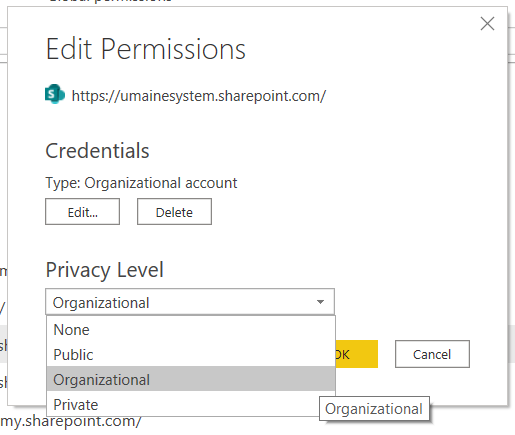The height and width of the screenshot is (435, 515).
Task: Click the Edit Permissions title heading
Action: [x=146, y=49]
